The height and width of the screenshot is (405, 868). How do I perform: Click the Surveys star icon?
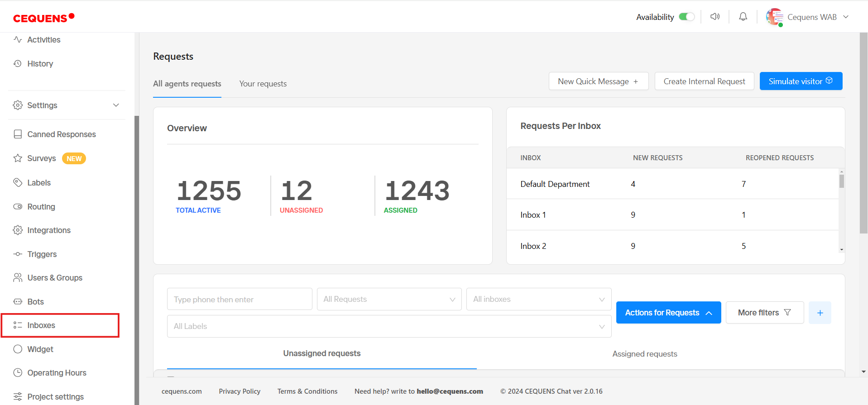tap(18, 158)
